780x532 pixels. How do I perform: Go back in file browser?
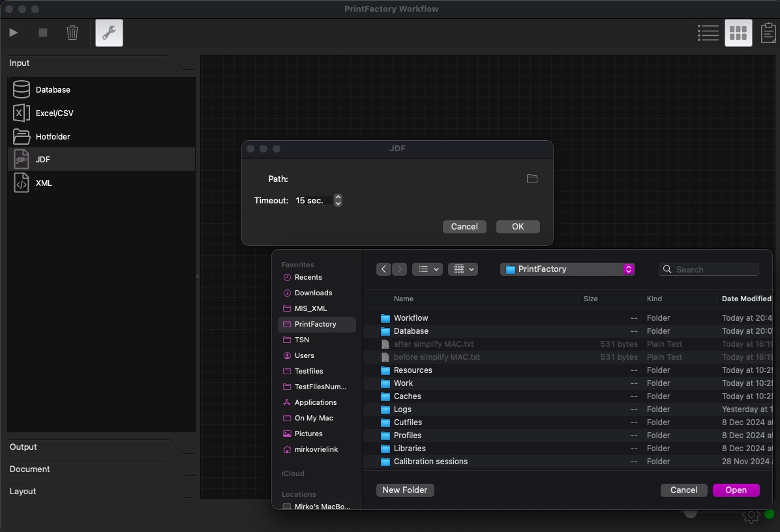coord(383,269)
